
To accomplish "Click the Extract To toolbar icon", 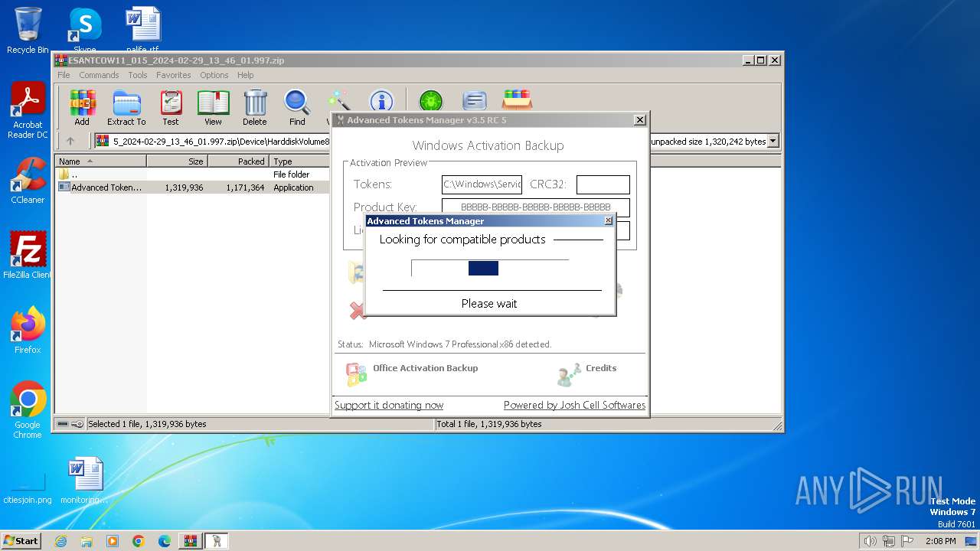I will pyautogui.click(x=126, y=108).
